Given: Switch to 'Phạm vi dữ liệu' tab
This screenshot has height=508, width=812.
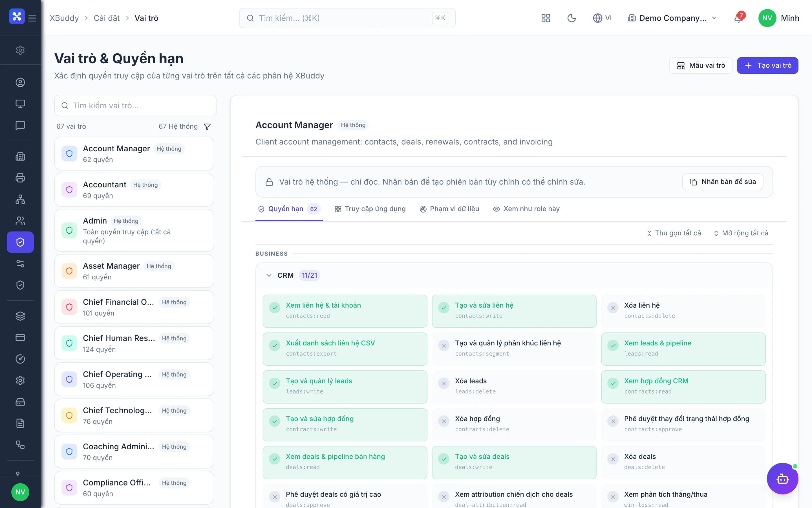Looking at the screenshot, I should point(449,209).
